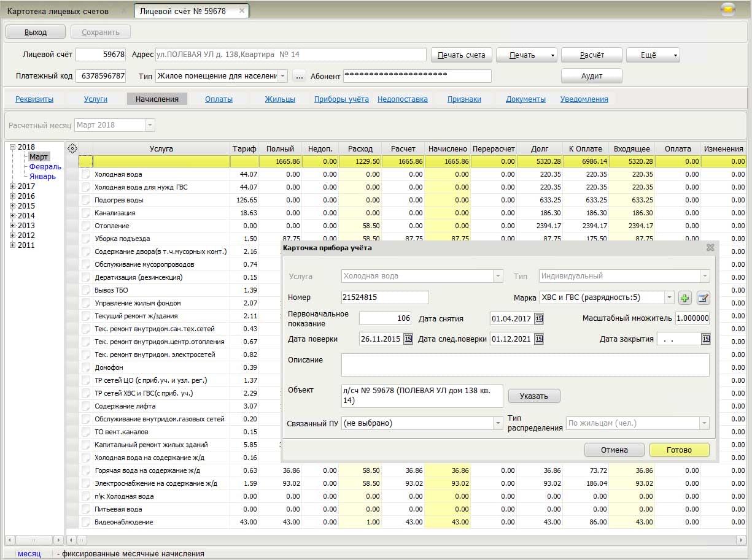
Task: Open Тип помещения dropdown
Action: point(282,76)
